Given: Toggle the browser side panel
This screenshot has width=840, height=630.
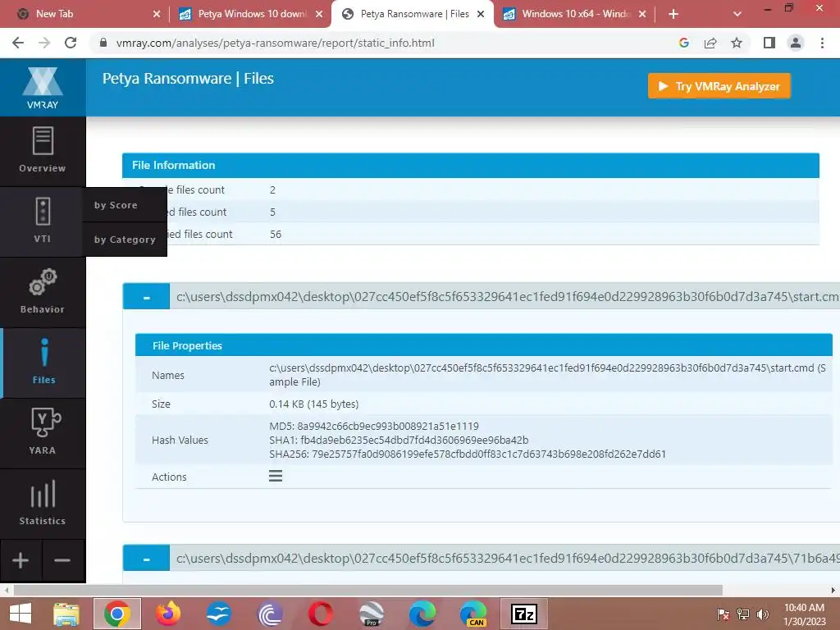Looking at the screenshot, I should (x=769, y=43).
